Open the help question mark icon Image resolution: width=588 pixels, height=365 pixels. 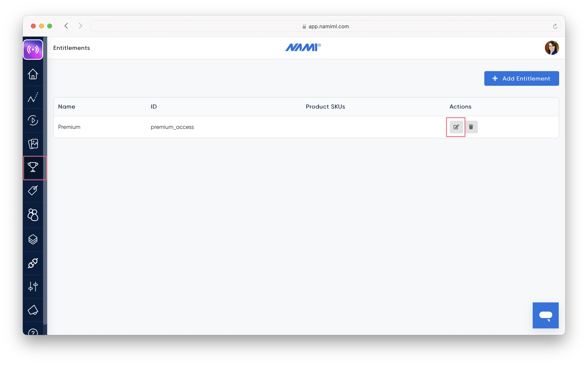pos(33,332)
